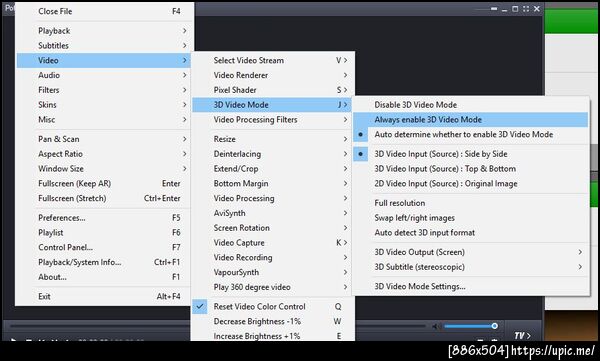Open the Skins submenu
Viewport: 600px width, 361px height.
(x=104, y=105)
